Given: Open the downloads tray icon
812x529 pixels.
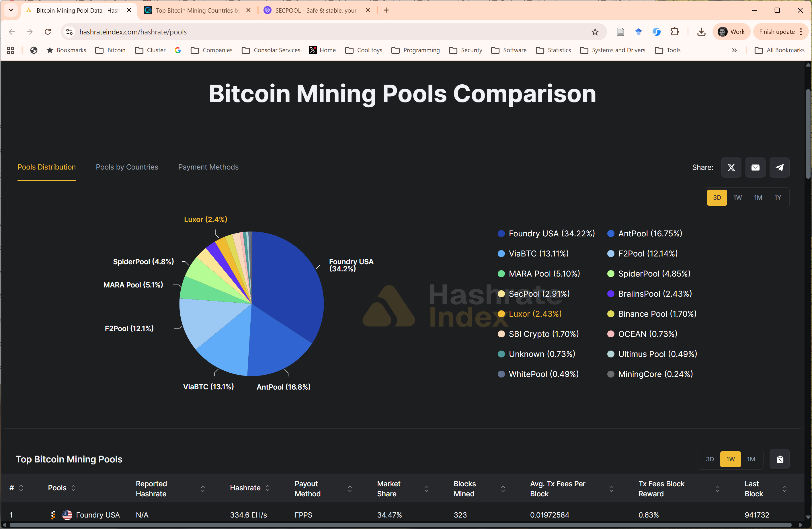Looking at the screenshot, I should click(x=701, y=32).
